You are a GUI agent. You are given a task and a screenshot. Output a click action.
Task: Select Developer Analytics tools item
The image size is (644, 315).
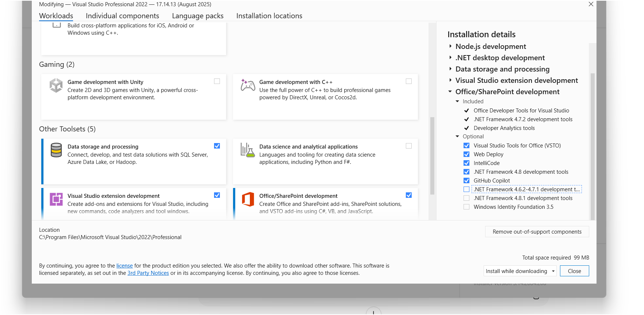pyautogui.click(x=504, y=128)
